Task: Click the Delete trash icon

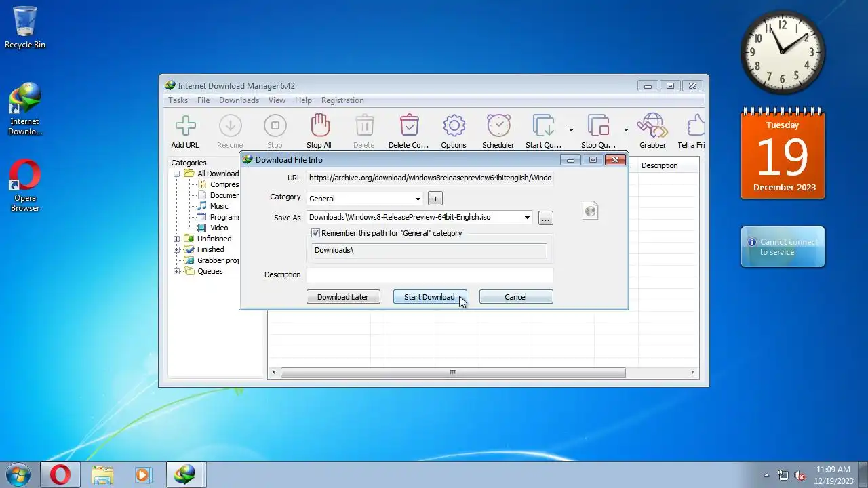Action: click(364, 126)
